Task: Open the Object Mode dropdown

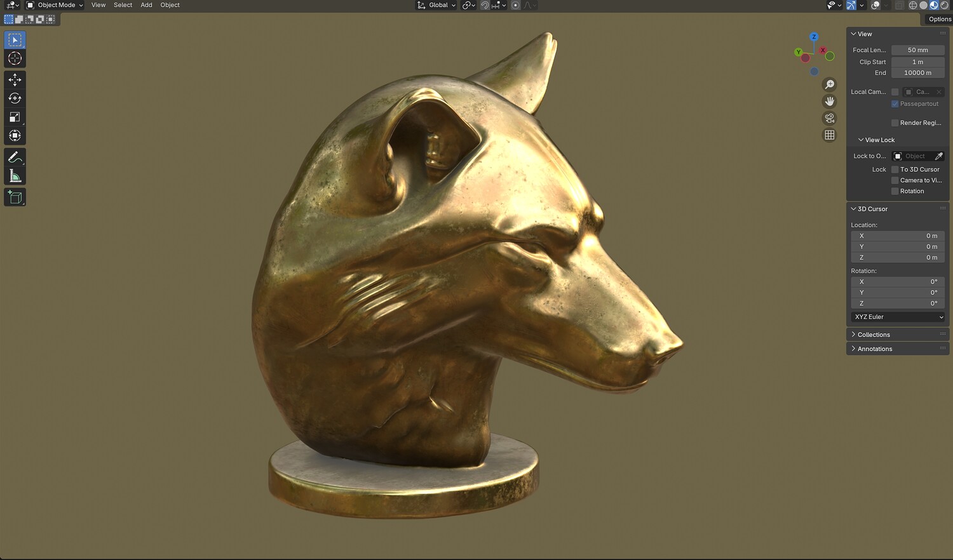Action: (x=55, y=5)
